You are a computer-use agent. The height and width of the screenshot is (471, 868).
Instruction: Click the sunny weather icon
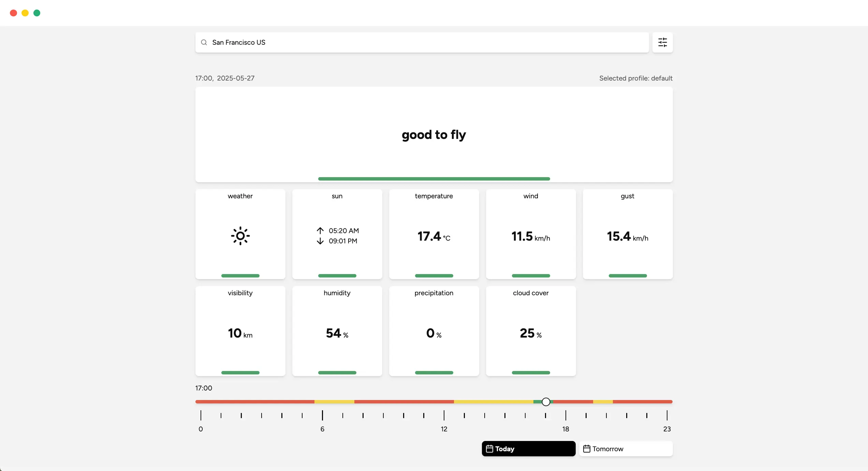click(x=240, y=236)
